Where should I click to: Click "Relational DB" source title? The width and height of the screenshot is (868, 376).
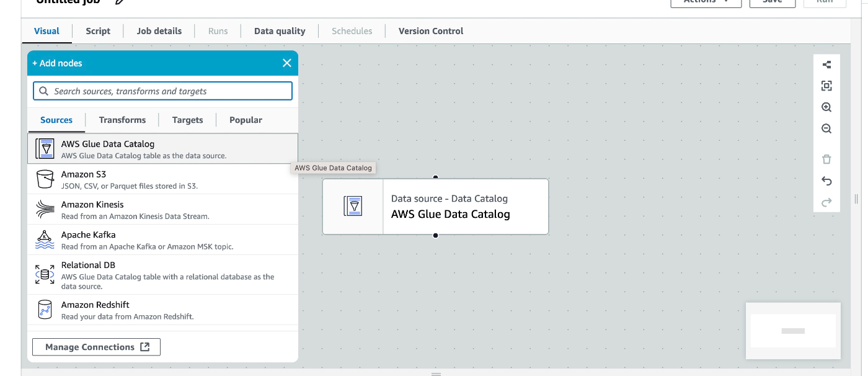click(x=88, y=265)
